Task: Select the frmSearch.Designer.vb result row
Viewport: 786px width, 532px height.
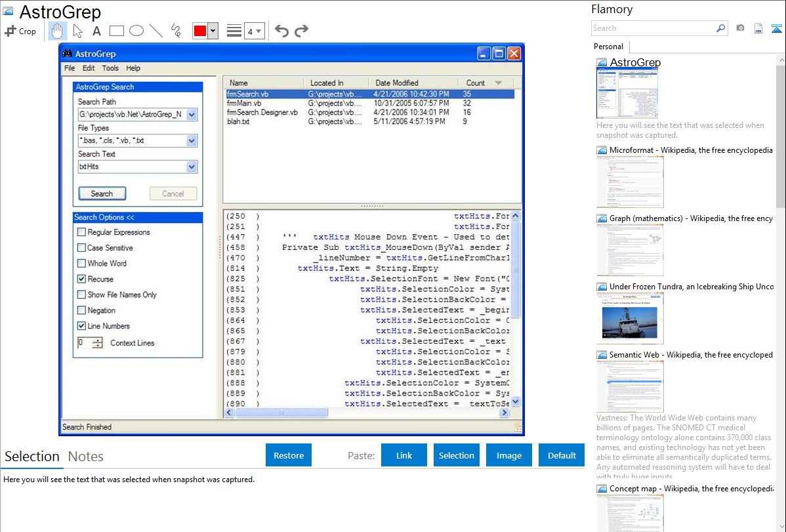Action: [x=370, y=112]
